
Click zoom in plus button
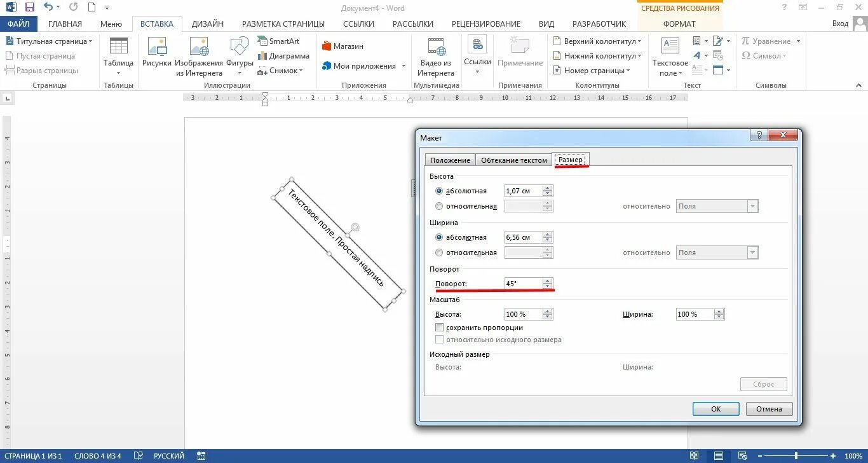pos(832,455)
